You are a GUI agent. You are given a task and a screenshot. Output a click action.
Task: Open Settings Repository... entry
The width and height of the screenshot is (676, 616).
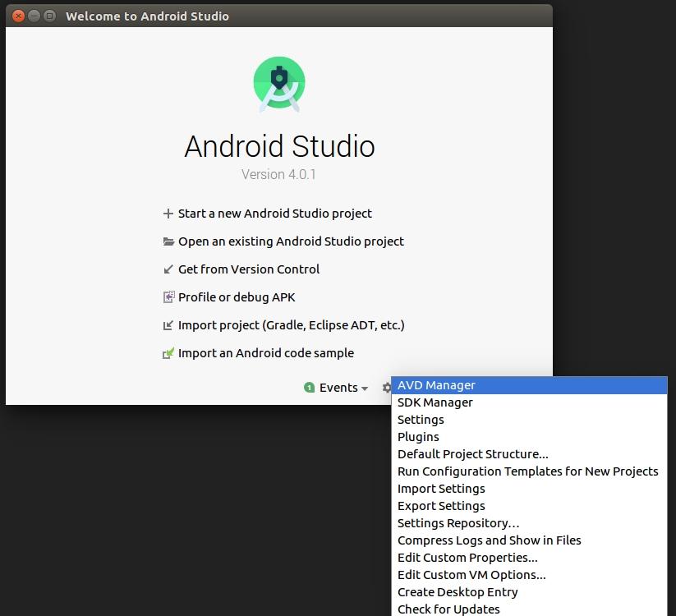[x=529, y=523]
